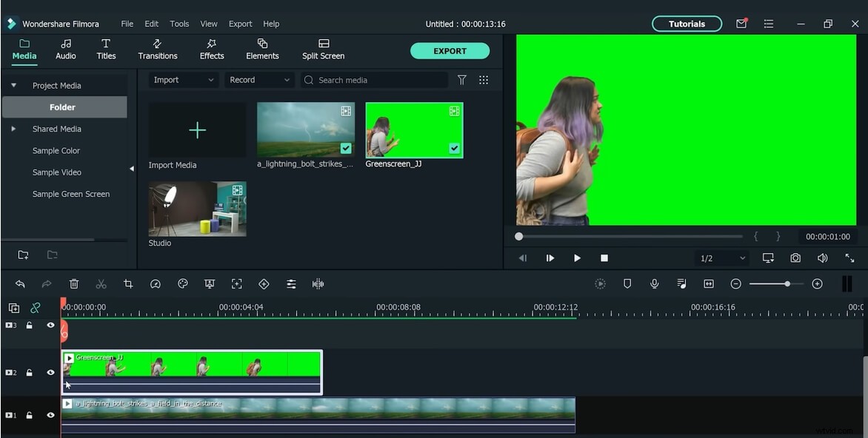The width and height of the screenshot is (868, 438).
Task: Open the Record dropdown
Action: 258,80
